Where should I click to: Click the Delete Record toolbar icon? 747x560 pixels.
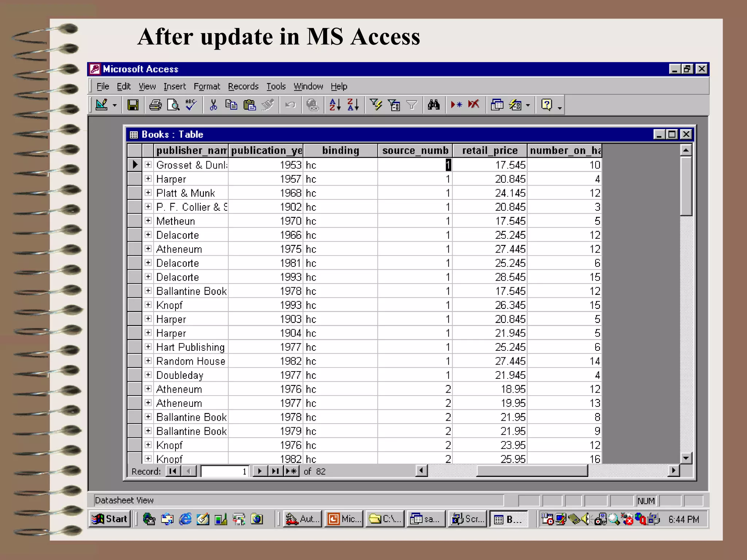(x=474, y=105)
